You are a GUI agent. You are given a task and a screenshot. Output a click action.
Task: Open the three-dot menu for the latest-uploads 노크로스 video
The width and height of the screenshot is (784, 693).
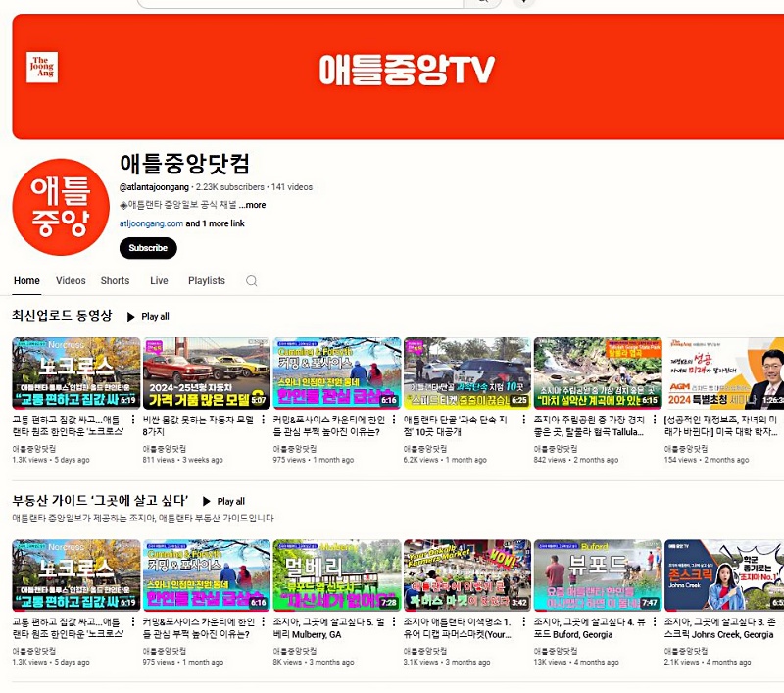[133, 420]
